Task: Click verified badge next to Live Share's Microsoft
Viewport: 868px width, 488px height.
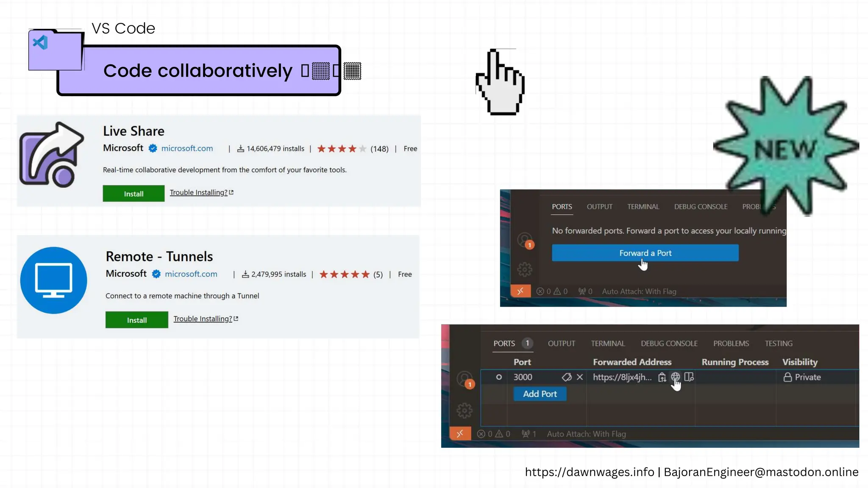Action: (153, 148)
